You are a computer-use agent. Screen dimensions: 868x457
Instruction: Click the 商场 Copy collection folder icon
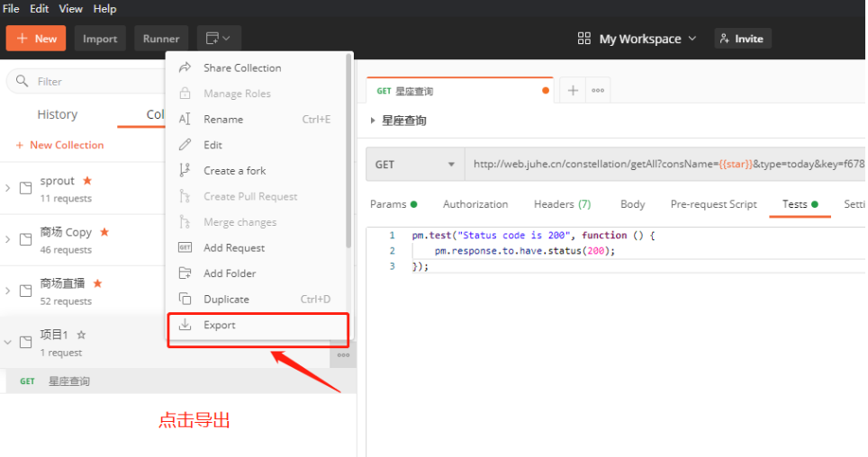[x=25, y=239]
